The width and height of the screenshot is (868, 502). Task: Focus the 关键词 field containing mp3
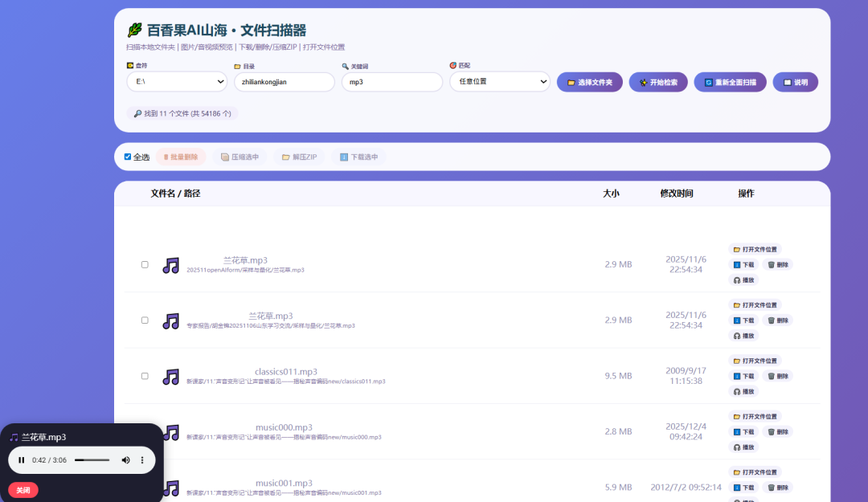coord(392,82)
